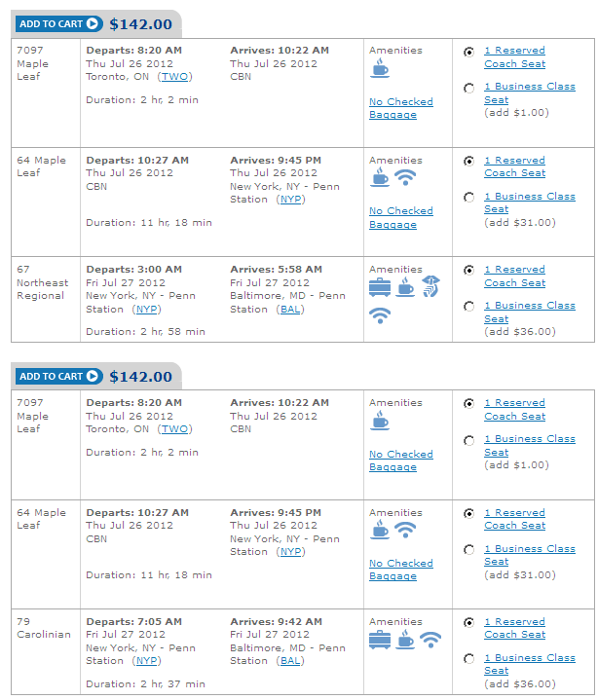Select Reserved Coach radio for first 64 Maple Leaf
The width and height of the screenshot is (598, 700).
[x=468, y=162]
